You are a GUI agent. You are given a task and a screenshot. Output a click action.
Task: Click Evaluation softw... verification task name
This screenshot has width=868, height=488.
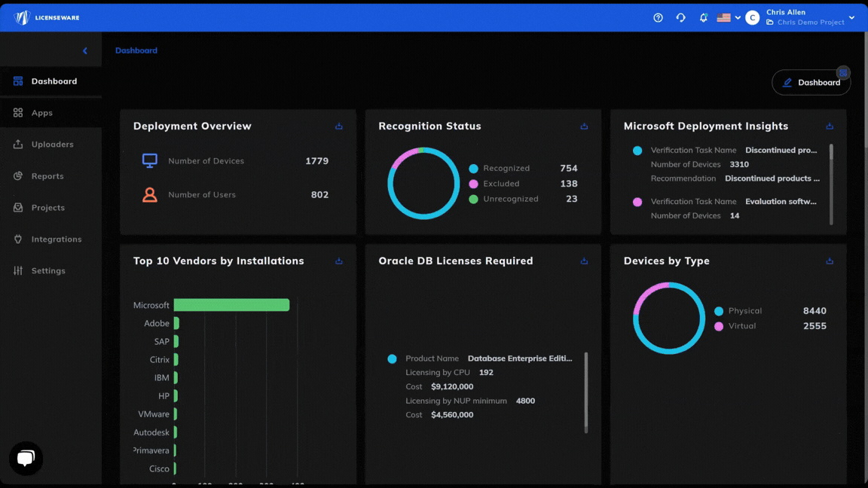[x=781, y=201]
